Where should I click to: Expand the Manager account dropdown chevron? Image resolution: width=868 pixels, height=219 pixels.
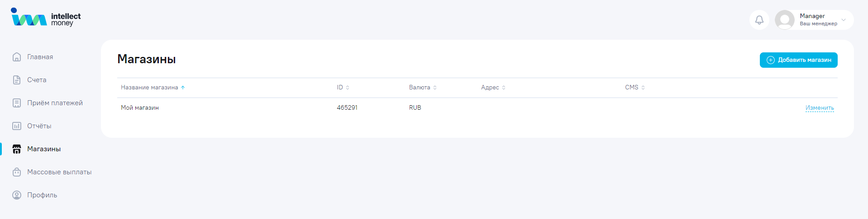(843, 20)
